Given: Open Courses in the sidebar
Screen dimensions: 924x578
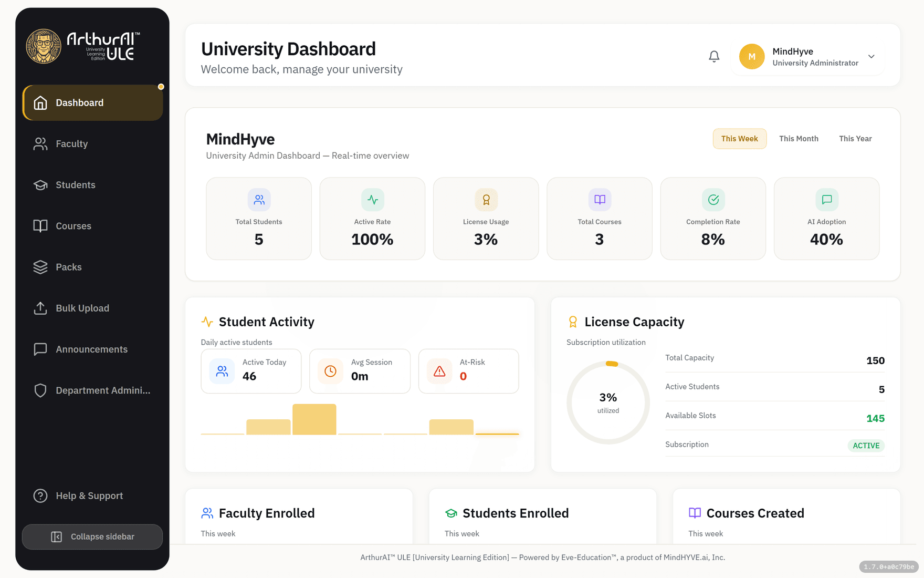Looking at the screenshot, I should (92, 226).
